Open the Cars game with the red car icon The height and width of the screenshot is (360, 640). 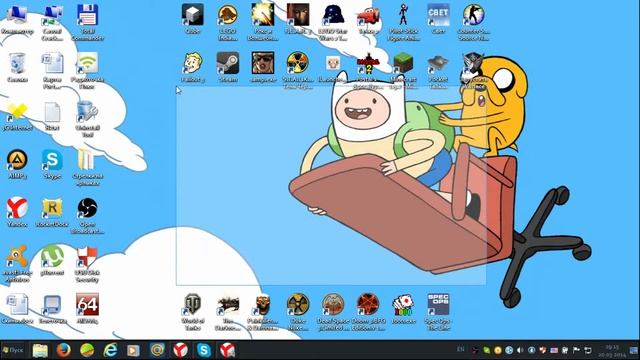368,19
